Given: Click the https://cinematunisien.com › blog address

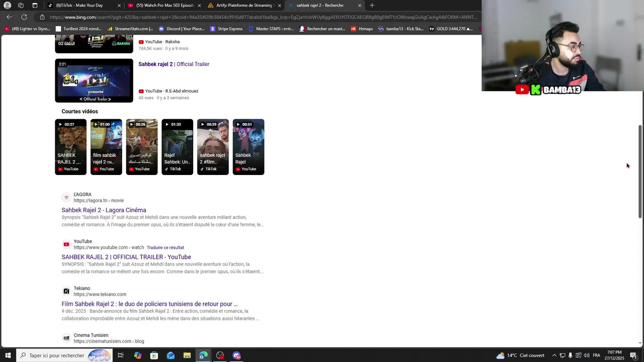Looking at the screenshot, I should click(109, 341).
